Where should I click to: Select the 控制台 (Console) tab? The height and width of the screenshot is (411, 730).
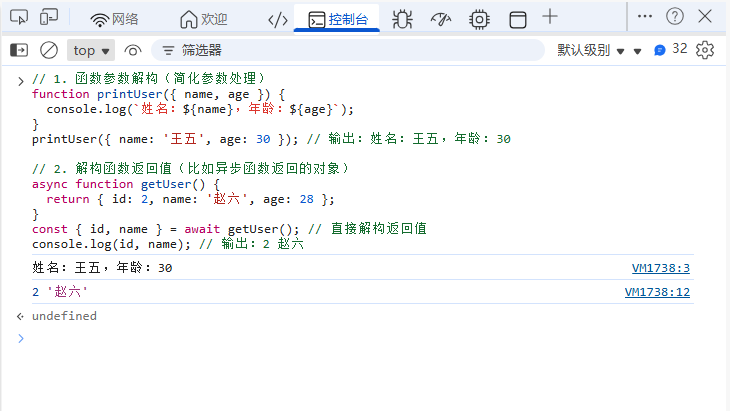[x=337, y=19]
